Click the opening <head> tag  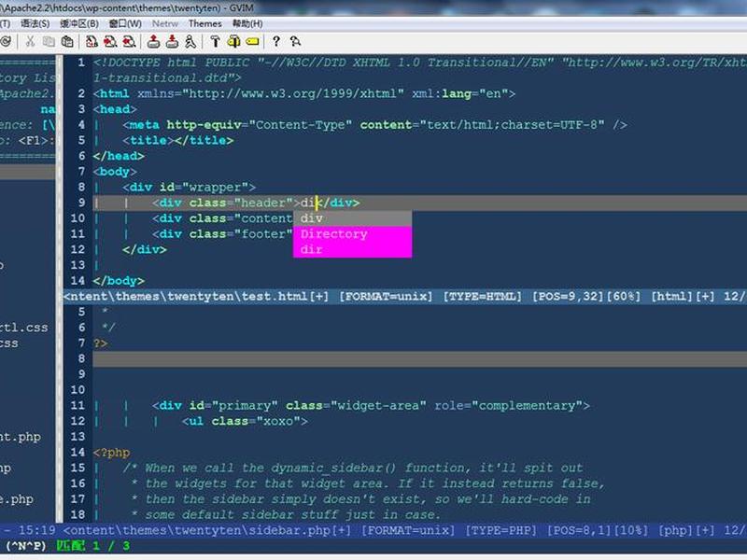pos(115,109)
